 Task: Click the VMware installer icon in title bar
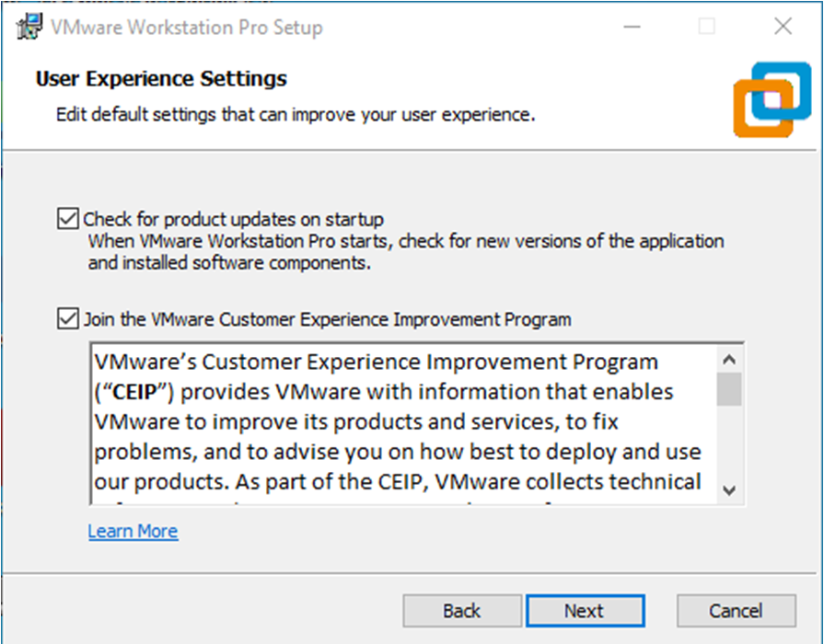click(x=29, y=26)
